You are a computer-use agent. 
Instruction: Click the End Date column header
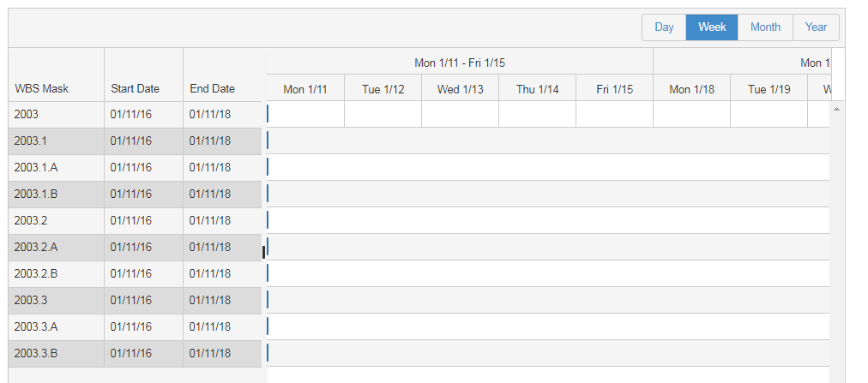coord(212,89)
